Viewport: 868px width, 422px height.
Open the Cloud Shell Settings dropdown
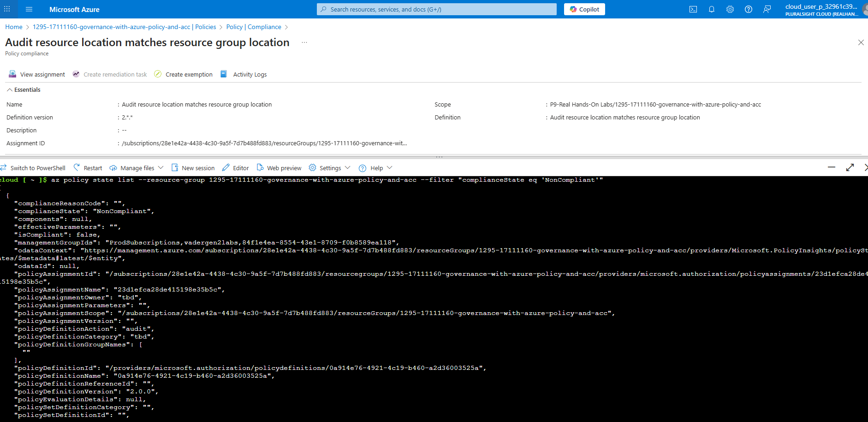329,167
